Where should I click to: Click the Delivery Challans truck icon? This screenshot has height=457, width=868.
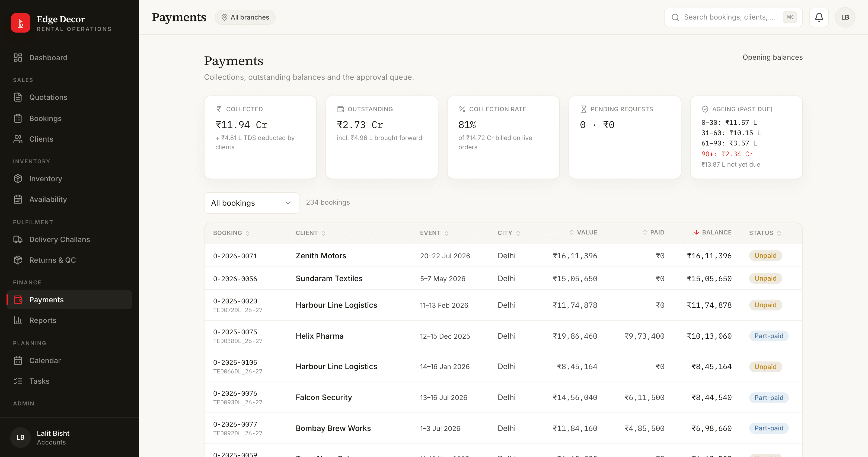(18, 240)
